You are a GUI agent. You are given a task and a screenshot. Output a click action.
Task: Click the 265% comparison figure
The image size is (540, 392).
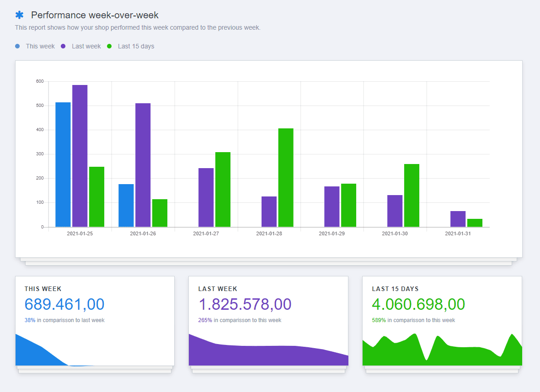[205, 320]
